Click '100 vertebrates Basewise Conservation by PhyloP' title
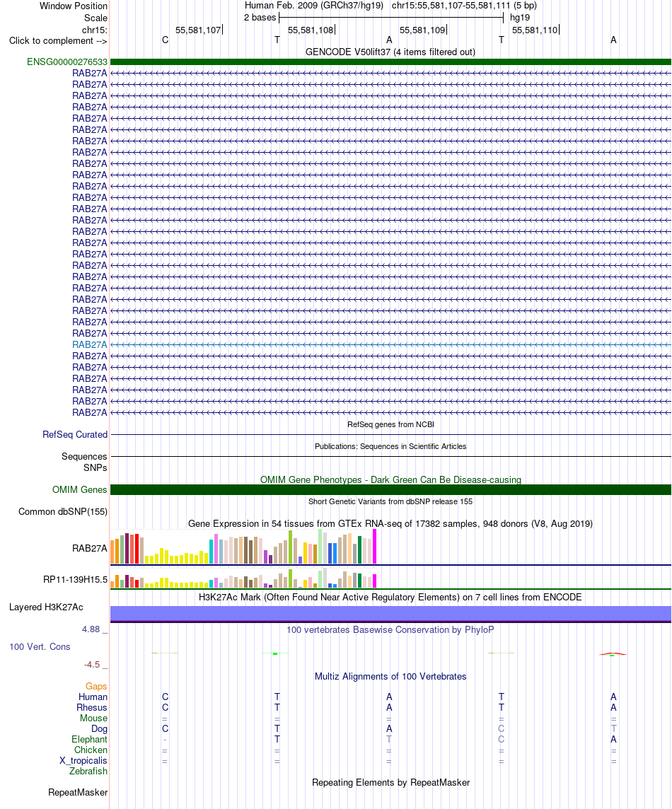Screen dimensions: 672x809 [390, 630]
